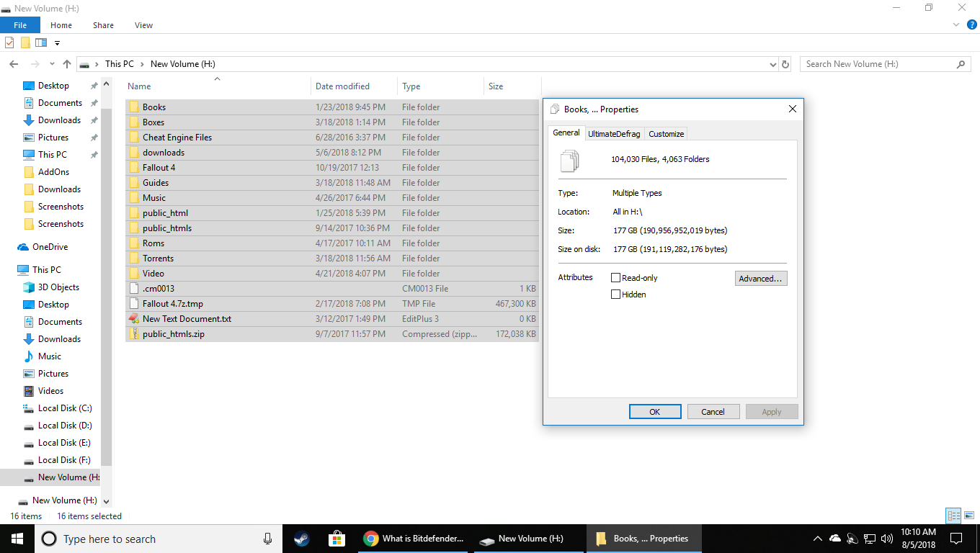Refresh the address bar location
Viewport: 980px width, 553px height.
[x=785, y=64]
